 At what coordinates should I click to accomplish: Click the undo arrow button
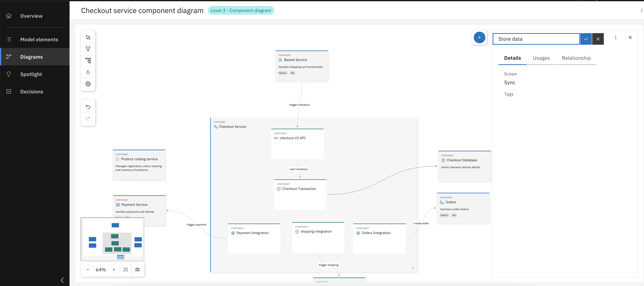tap(88, 107)
